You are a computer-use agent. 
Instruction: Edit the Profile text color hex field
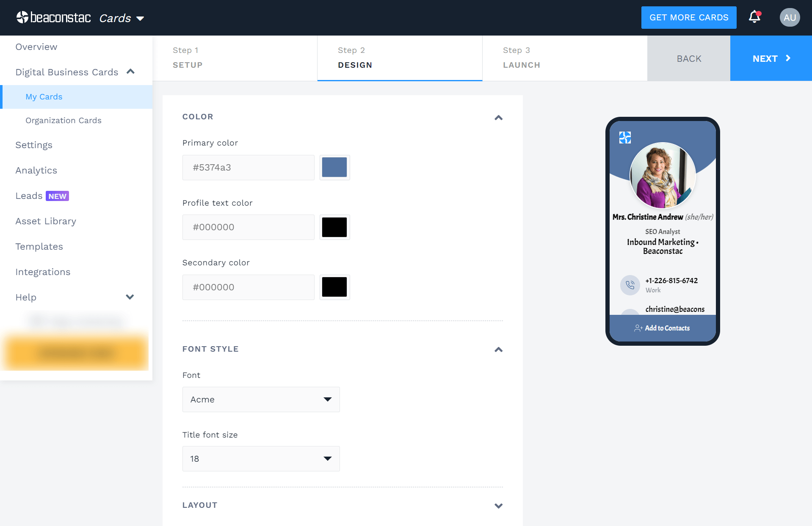(x=248, y=227)
